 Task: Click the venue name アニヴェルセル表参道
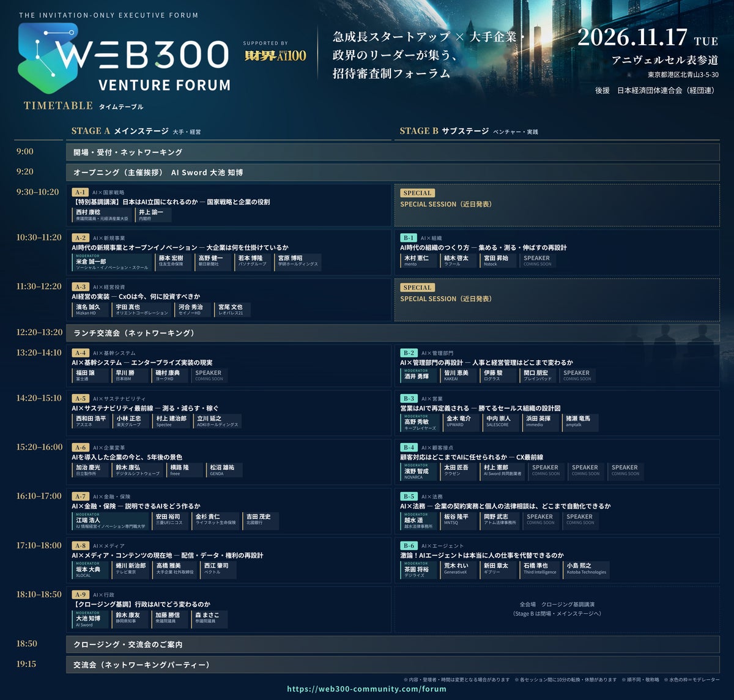(x=665, y=60)
